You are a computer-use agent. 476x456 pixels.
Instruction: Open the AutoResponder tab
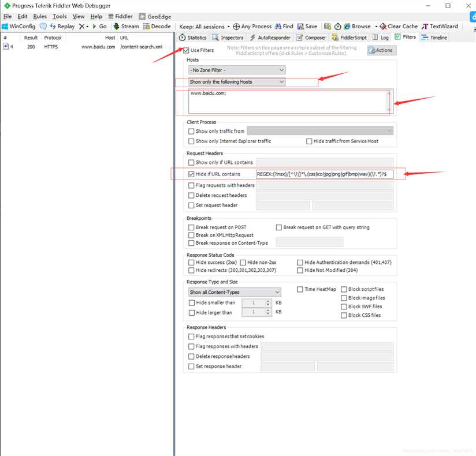270,38
